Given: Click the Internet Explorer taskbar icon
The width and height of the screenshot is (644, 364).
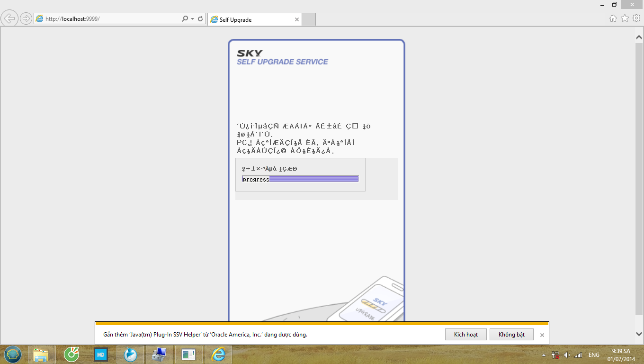Looking at the screenshot, I should (x=218, y=354).
